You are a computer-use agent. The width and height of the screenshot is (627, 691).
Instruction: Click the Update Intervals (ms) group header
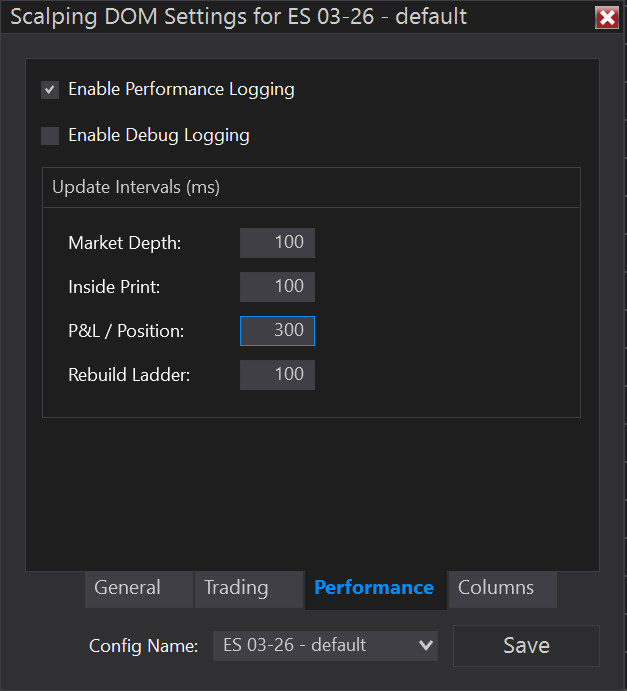(136, 187)
